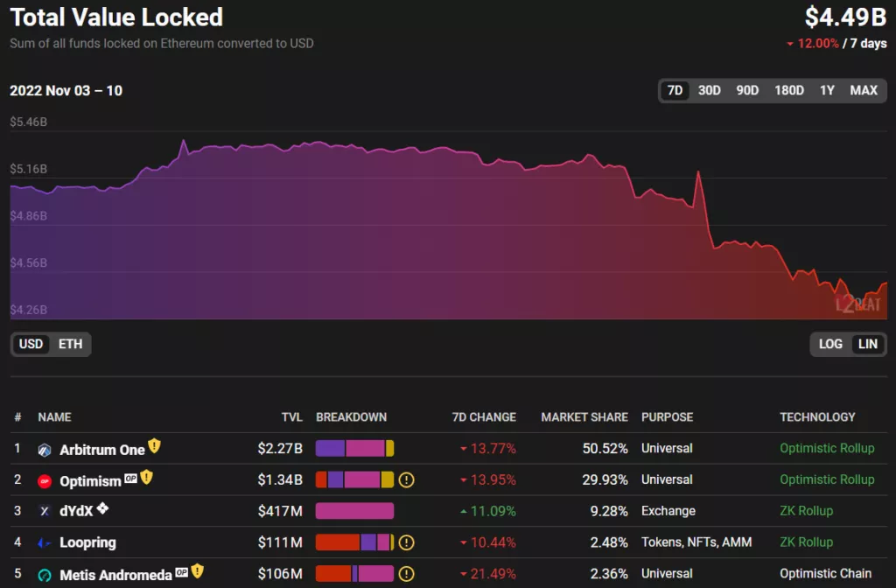Select the MAX time range
896x588 pixels.
click(x=864, y=91)
